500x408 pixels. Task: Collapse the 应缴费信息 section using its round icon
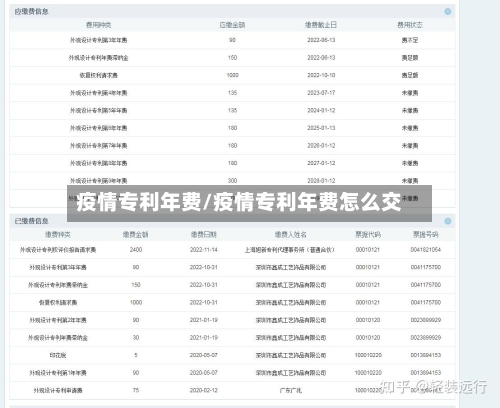pos(448,12)
